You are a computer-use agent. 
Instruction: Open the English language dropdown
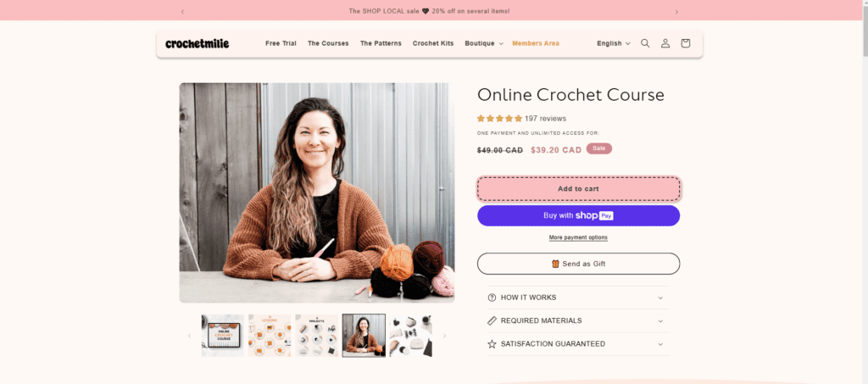pyautogui.click(x=614, y=43)
